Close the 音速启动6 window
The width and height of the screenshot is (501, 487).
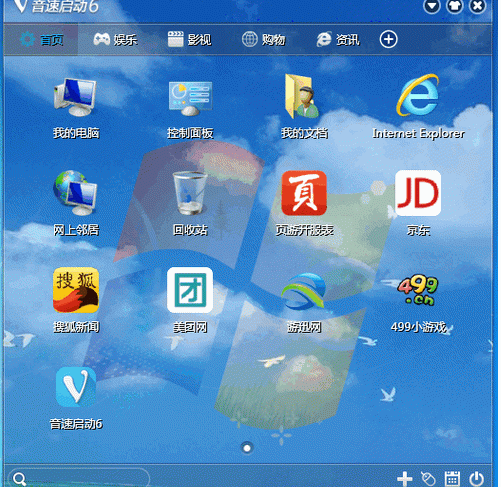[477, 6]
